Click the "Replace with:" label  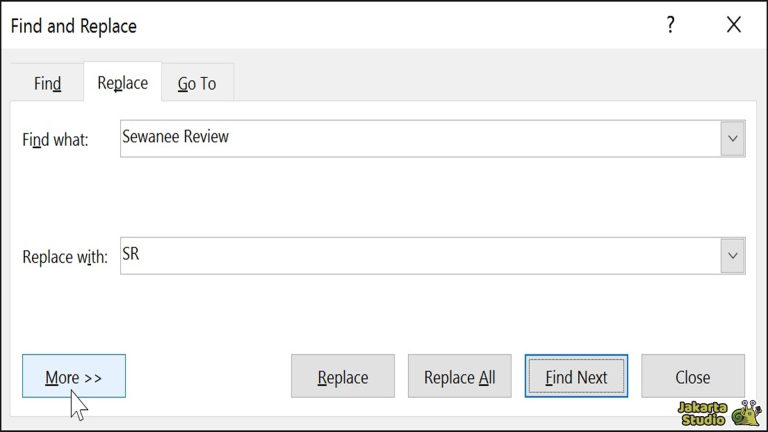tap(64, 257)
